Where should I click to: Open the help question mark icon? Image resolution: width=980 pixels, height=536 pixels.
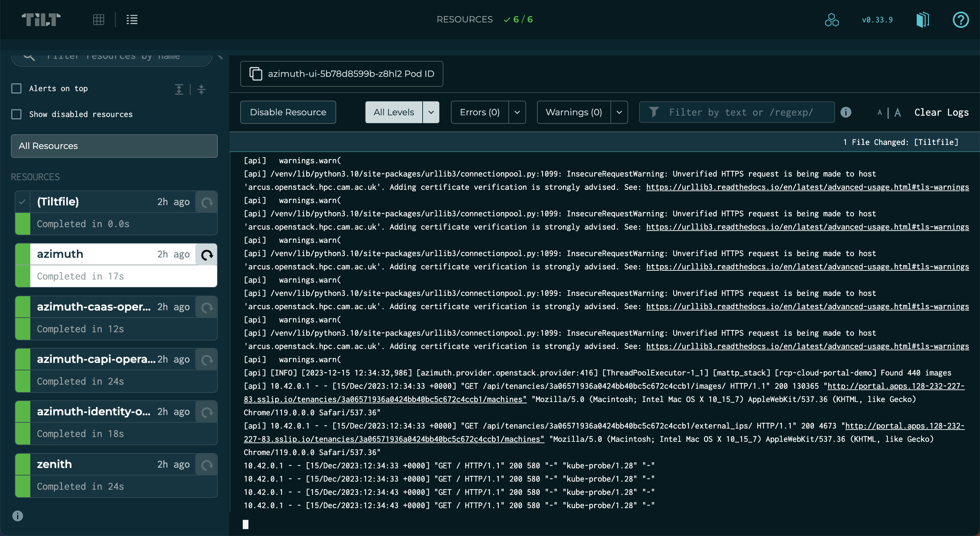960,19
